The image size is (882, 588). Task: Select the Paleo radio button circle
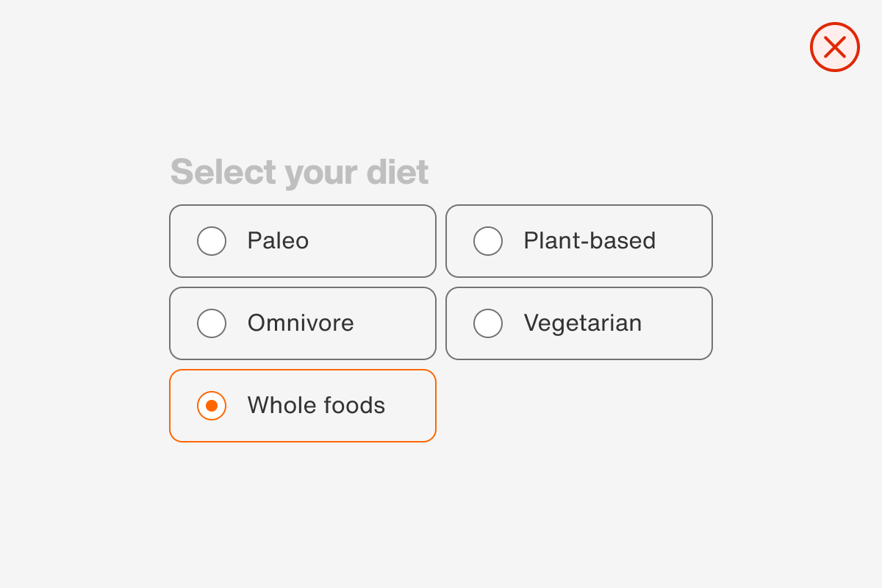coord(212,241)
